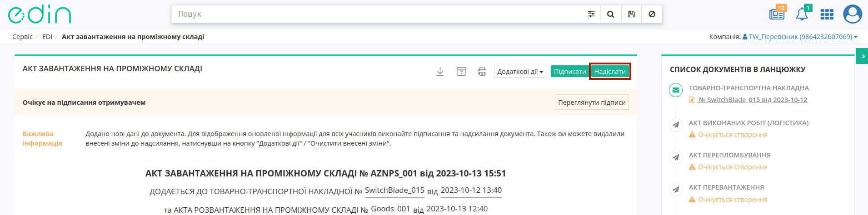Image resolution: width=868 pixels, height=215 pixels.
Task: Download the document via download icon
Action: click(440, 72)
